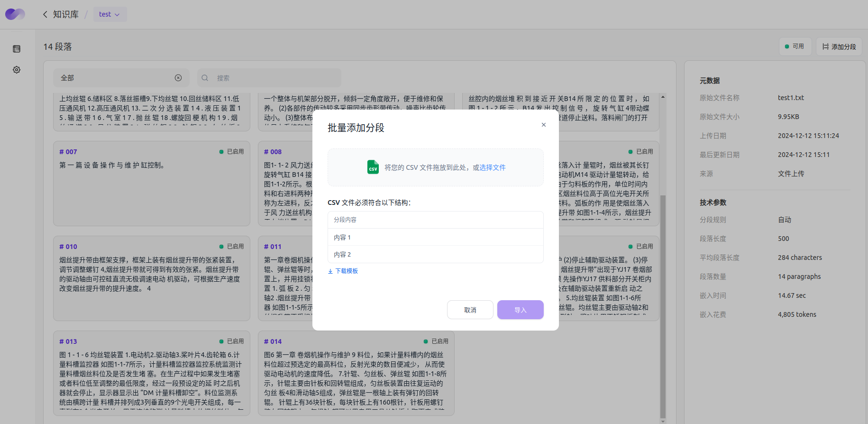Click the 14.67 sec embedding time value
The height and width of the screenshot is (424, 868).
[792, 295]
